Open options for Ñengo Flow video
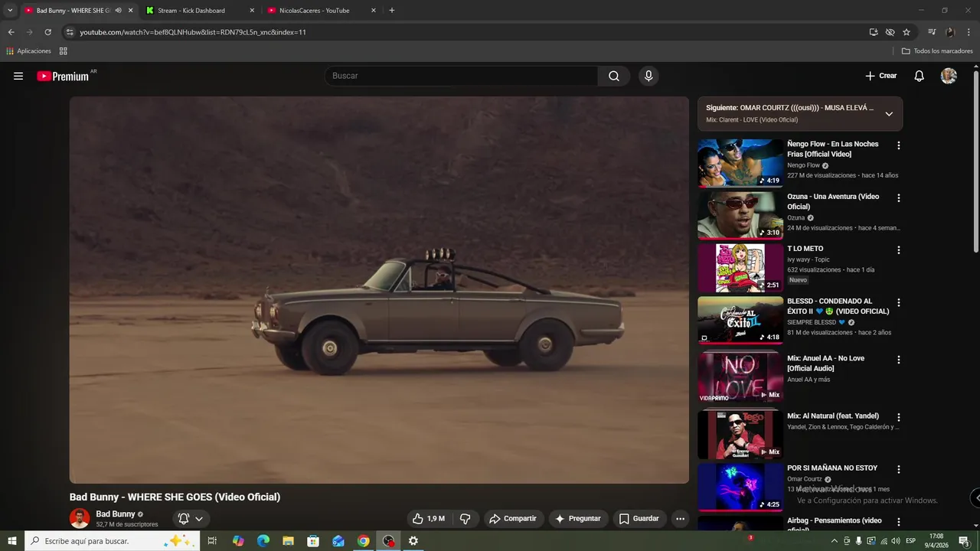The width and height of the screenshot is (980, 551). (899, 145)
